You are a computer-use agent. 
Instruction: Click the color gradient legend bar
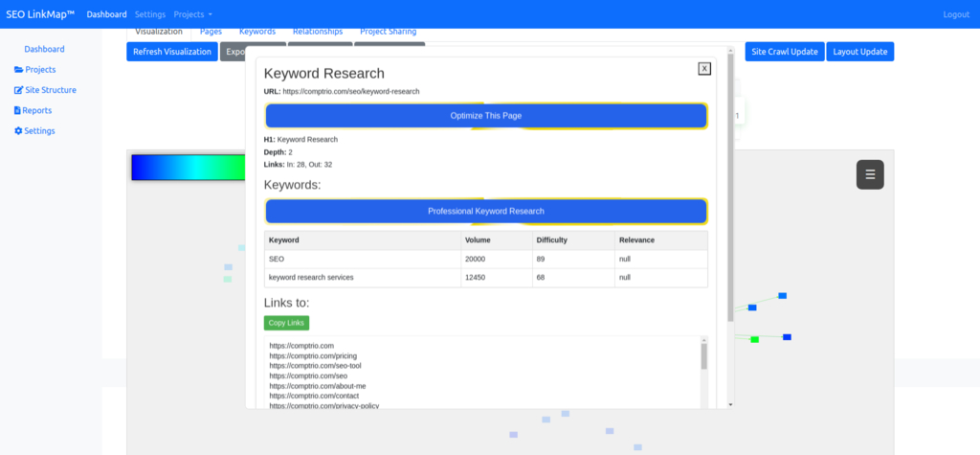(x=189, y=167)
